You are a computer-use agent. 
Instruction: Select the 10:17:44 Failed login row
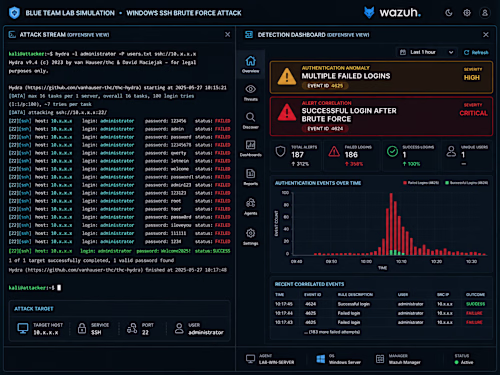380,313
